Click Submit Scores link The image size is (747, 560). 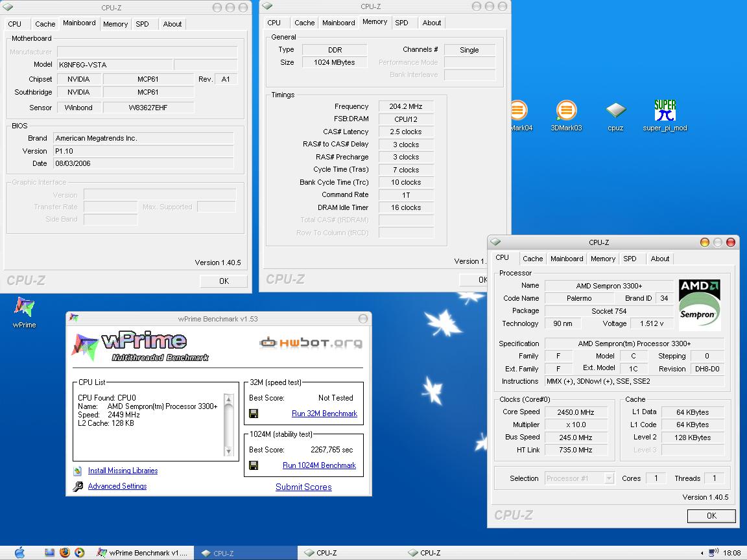303,487
